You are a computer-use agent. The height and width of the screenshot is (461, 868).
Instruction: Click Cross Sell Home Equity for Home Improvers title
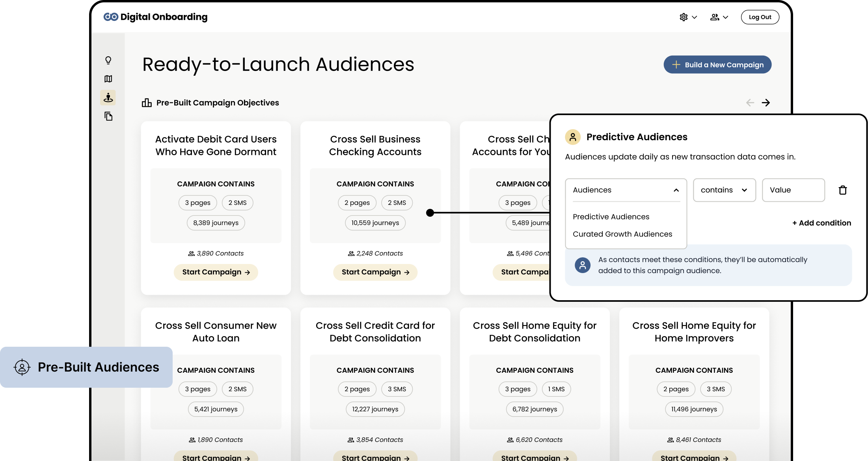[x=694, y=332]
